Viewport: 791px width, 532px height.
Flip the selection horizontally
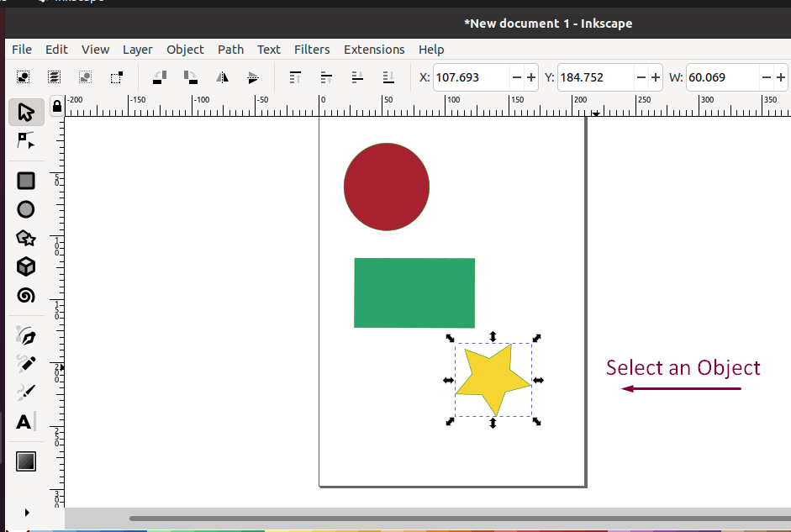coord(221,76)
